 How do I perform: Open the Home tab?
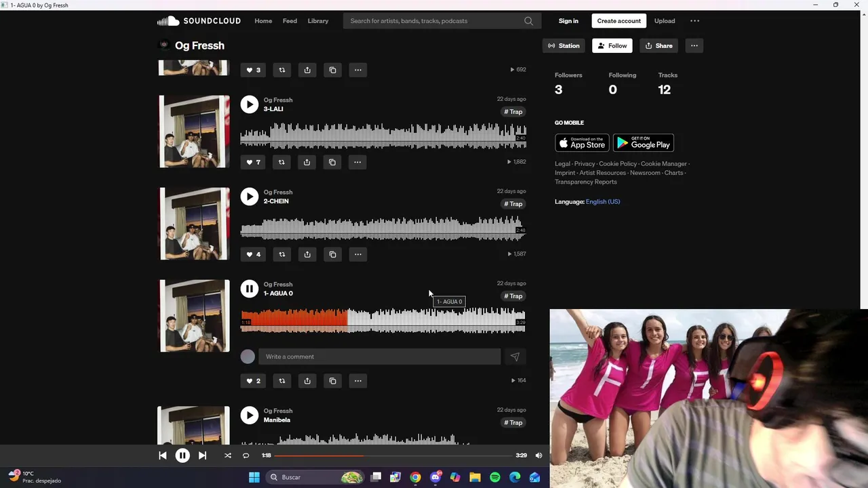pyautogui.click(x=263, y=21)
